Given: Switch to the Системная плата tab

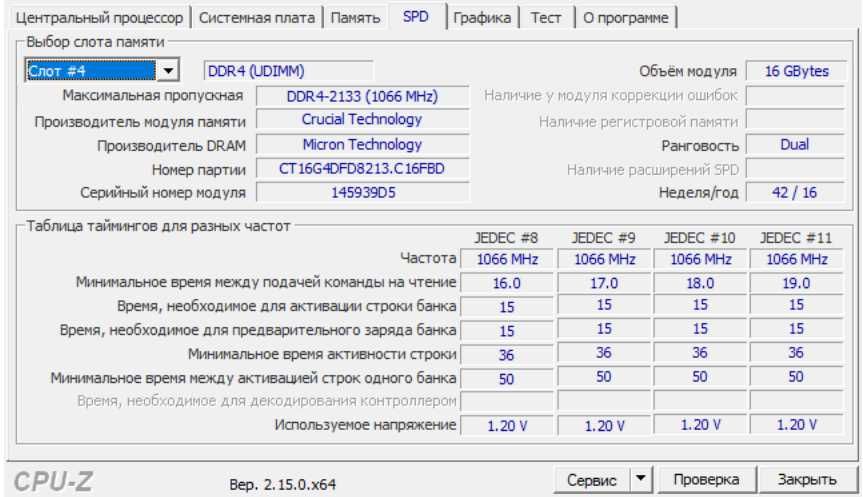Looking at the screenshot, I should point(256,18).
